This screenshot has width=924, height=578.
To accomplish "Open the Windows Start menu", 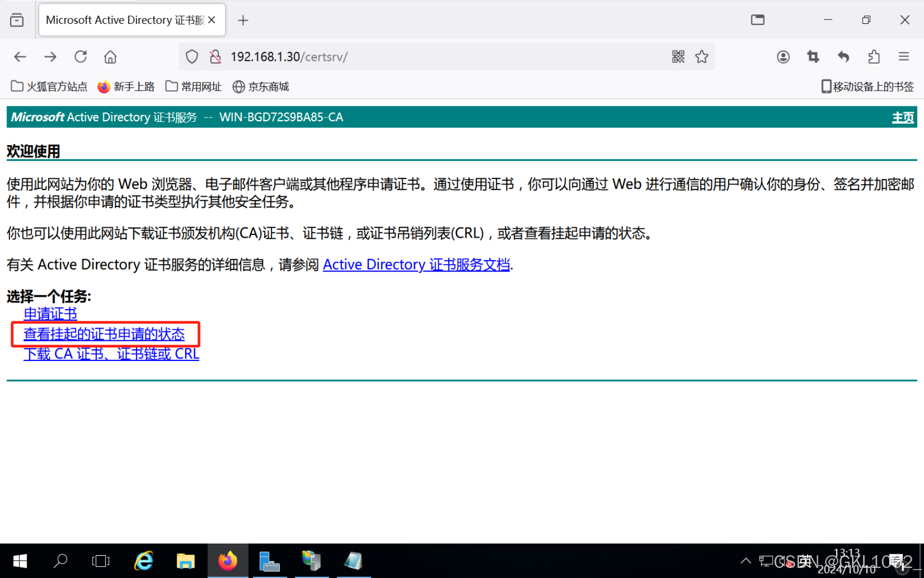I will point(20,561).
